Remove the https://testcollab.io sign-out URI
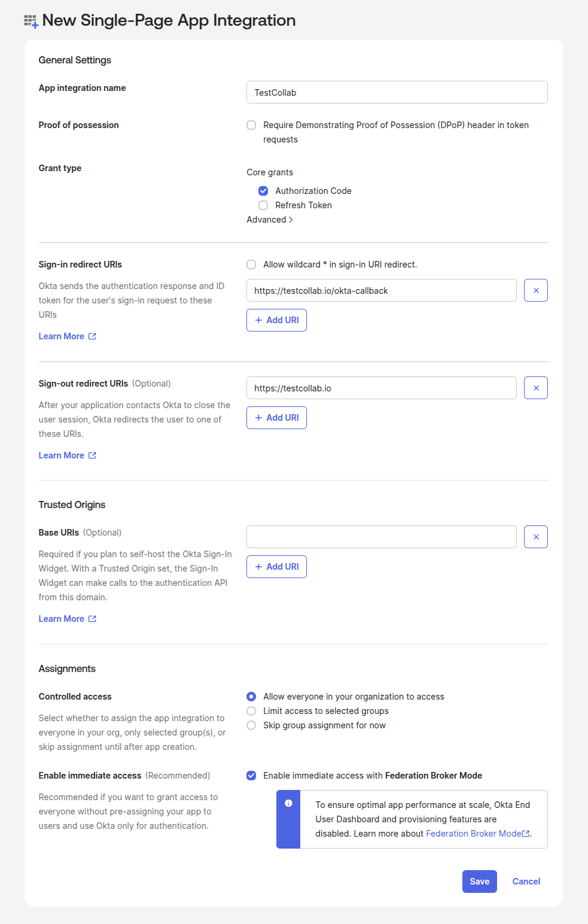This screenshot has width=588, height=924. point(536,388)
